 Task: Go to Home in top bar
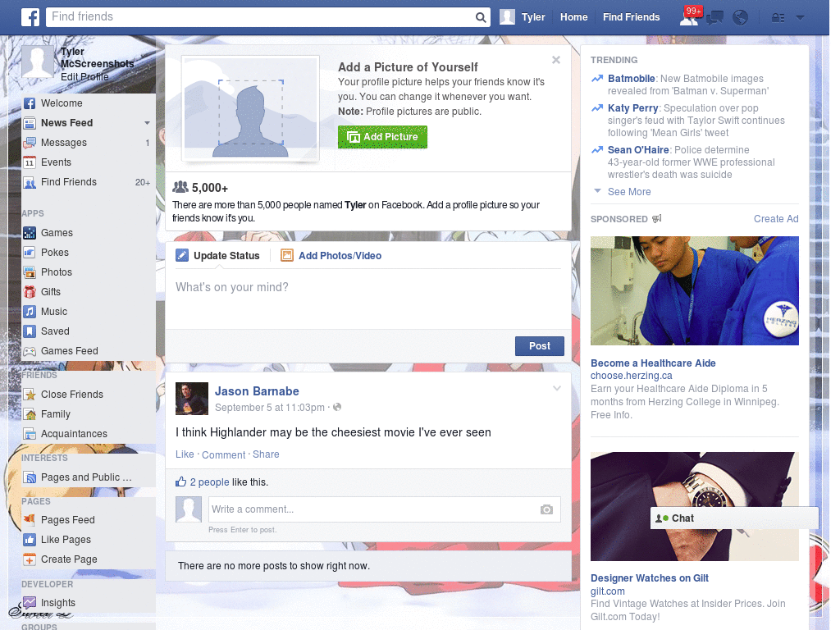[573, 17]
